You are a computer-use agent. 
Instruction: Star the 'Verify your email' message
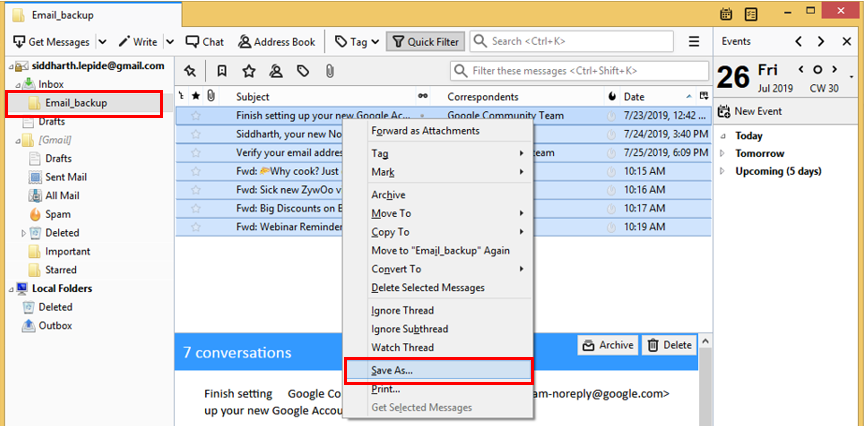point(195,153)
